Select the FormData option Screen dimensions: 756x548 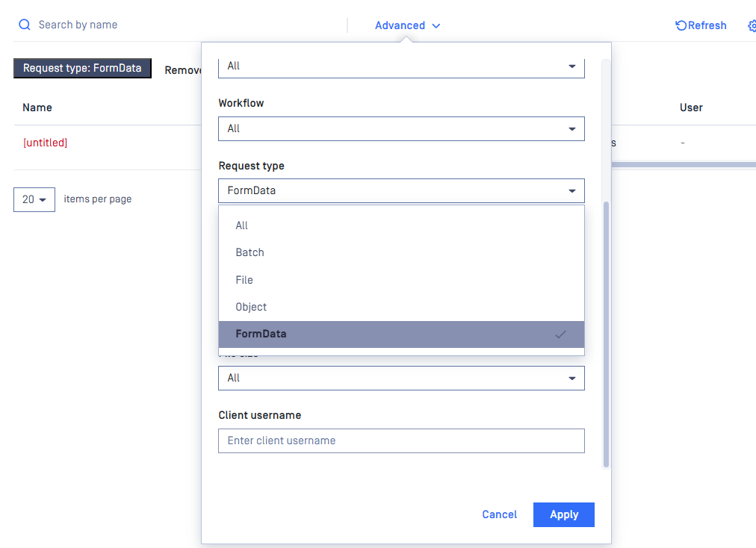click(261, 334)
